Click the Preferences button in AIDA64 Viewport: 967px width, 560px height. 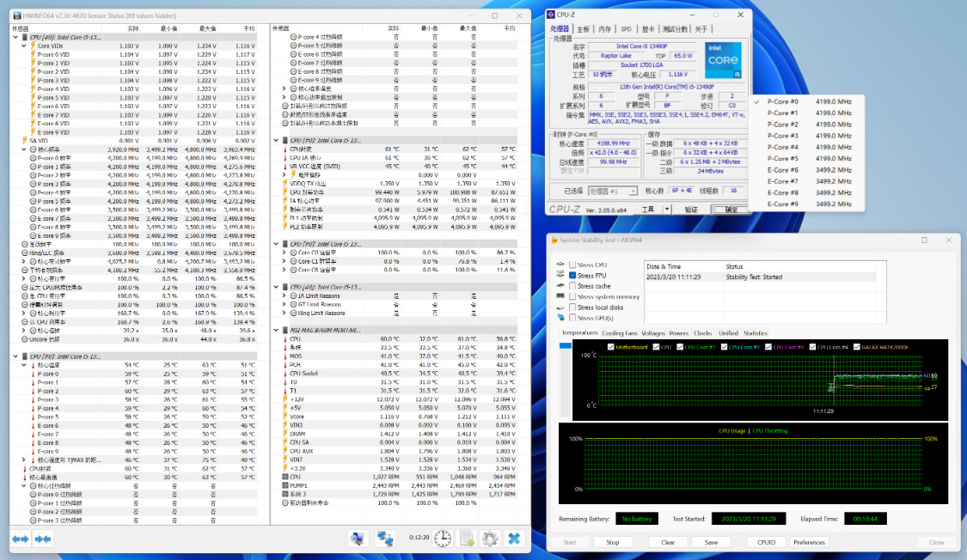point(809,542)
